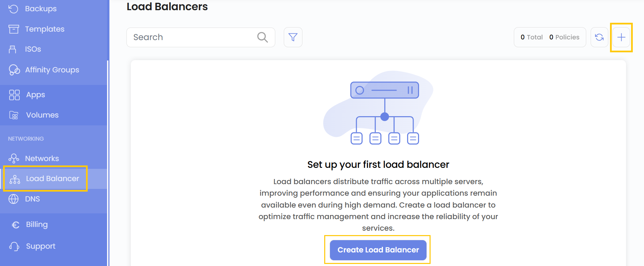Click the Templates archive icon

(x=14, y=29)
